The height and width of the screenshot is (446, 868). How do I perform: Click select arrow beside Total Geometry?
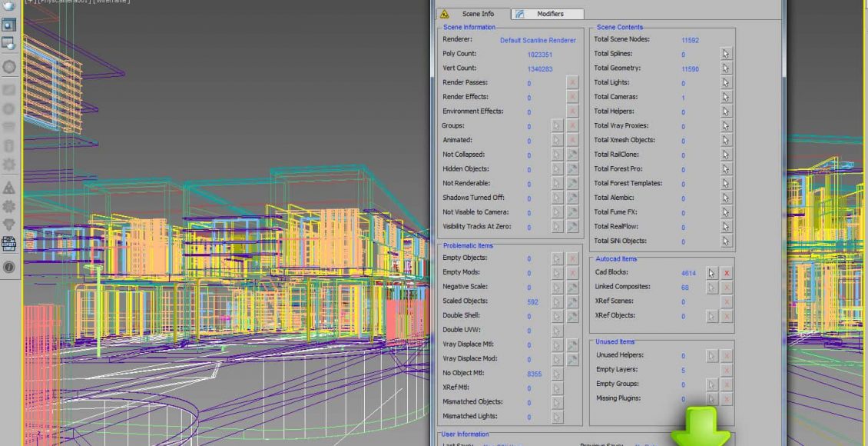pos(726,68)
